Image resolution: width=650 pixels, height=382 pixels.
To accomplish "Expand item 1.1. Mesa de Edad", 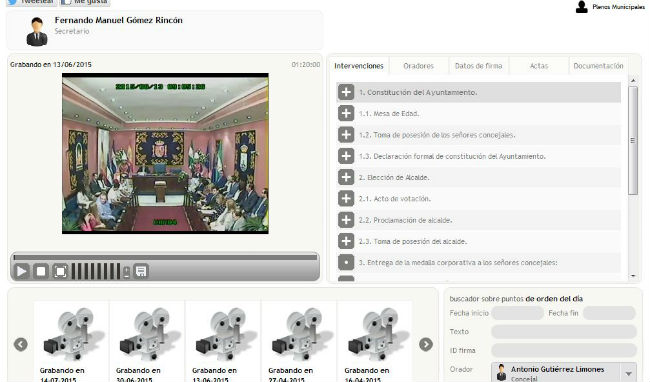I will click(346, 113).
